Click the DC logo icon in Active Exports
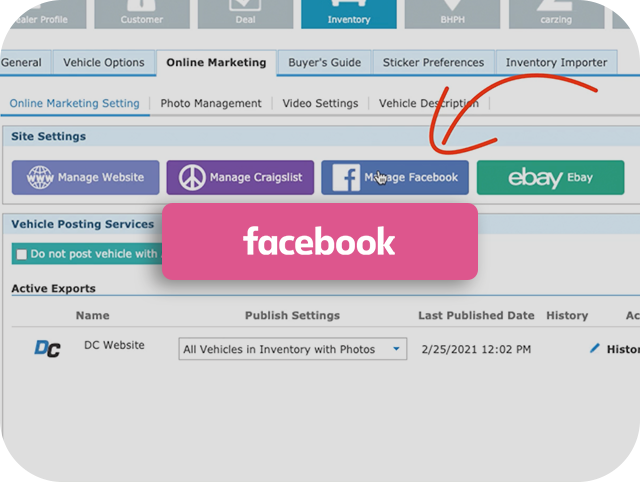Viewport: 640px width, 482px height. pos(47,349)
